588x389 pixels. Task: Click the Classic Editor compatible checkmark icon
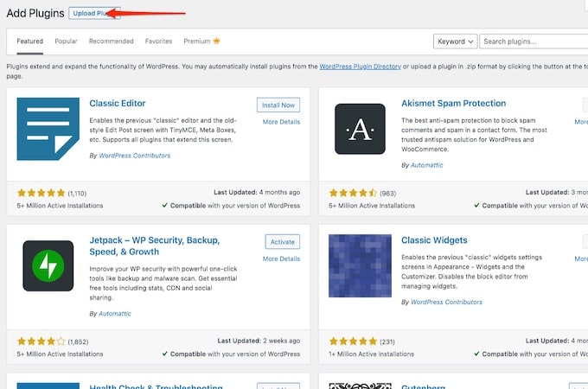[x=164, y=206]
